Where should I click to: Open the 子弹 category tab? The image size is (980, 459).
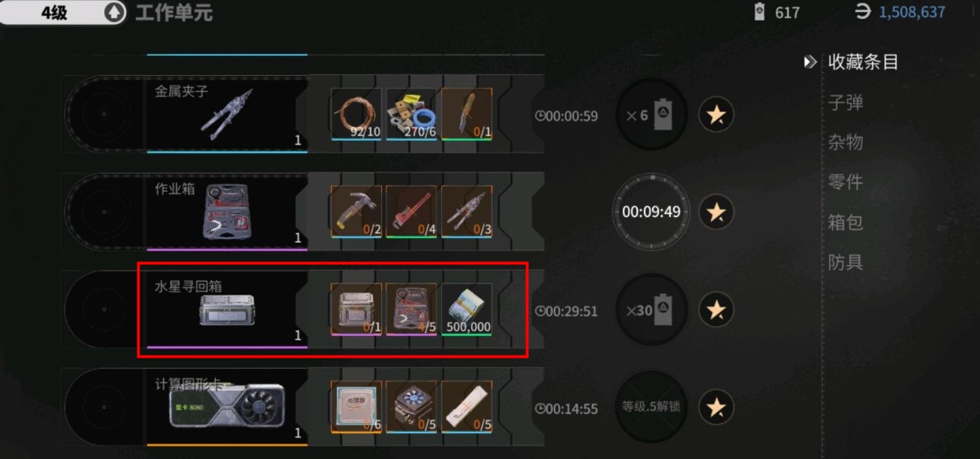[x=845, y=103]
